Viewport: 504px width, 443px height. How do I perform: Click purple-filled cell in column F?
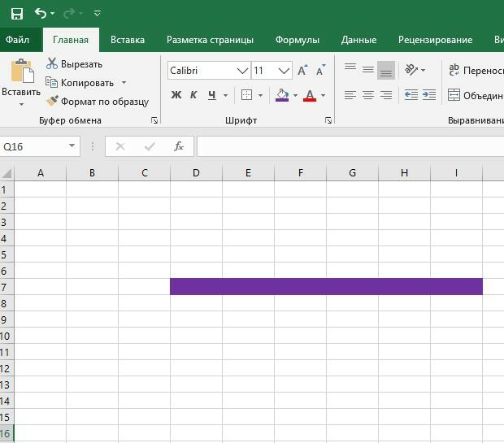pyautogui.click(x=300, y=286)
